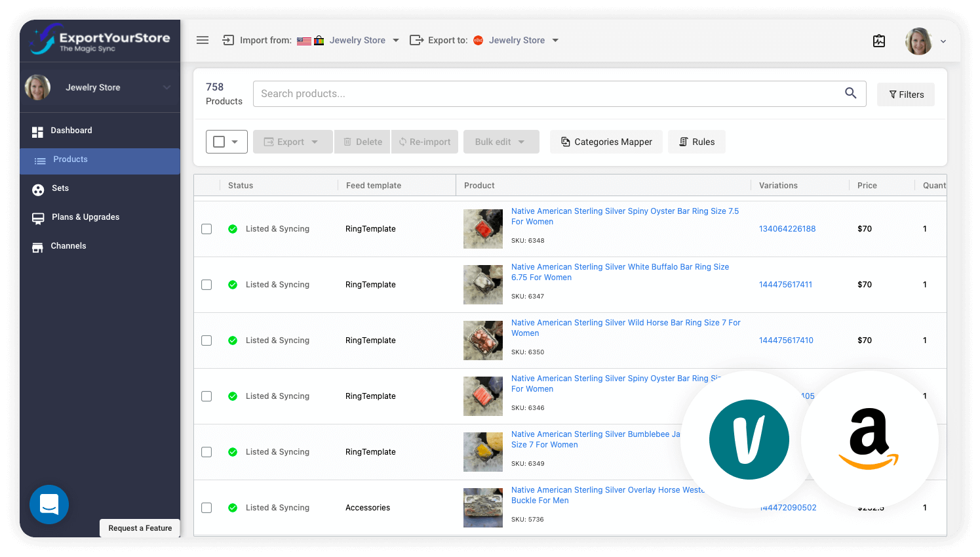Open the Spiny Oyster ring product thumbnail
Screen dimensions: 980x557
coord(483,228)
